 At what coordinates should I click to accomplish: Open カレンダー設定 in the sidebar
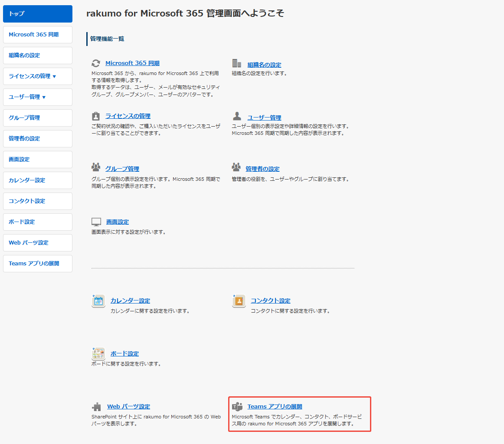tap(38, 180)
